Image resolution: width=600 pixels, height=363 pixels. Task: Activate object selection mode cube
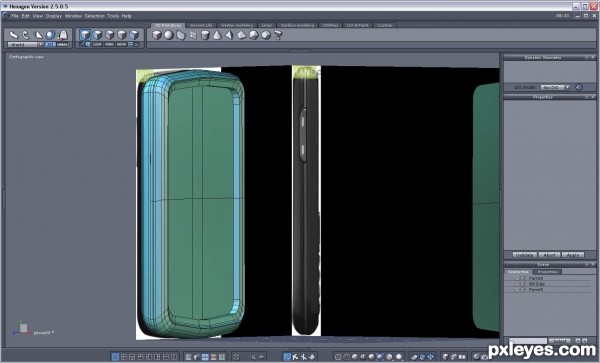pyautogui.click(x=85, y=35)
